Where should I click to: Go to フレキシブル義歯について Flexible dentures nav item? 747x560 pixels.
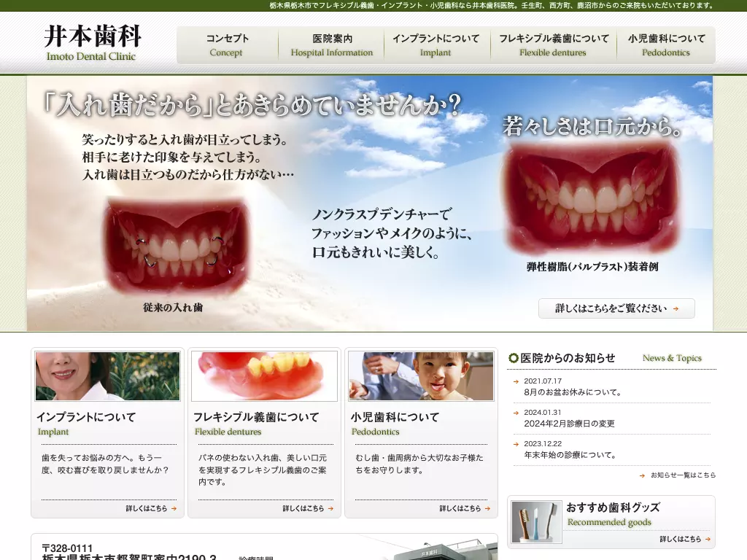pyautogui.click(x=553, y=45)
